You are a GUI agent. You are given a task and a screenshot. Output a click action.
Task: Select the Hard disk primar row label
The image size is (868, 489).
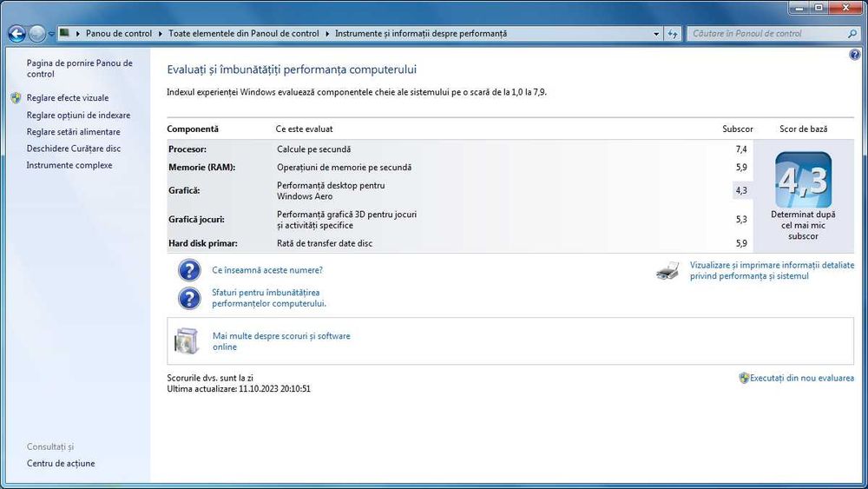[203, 243]
